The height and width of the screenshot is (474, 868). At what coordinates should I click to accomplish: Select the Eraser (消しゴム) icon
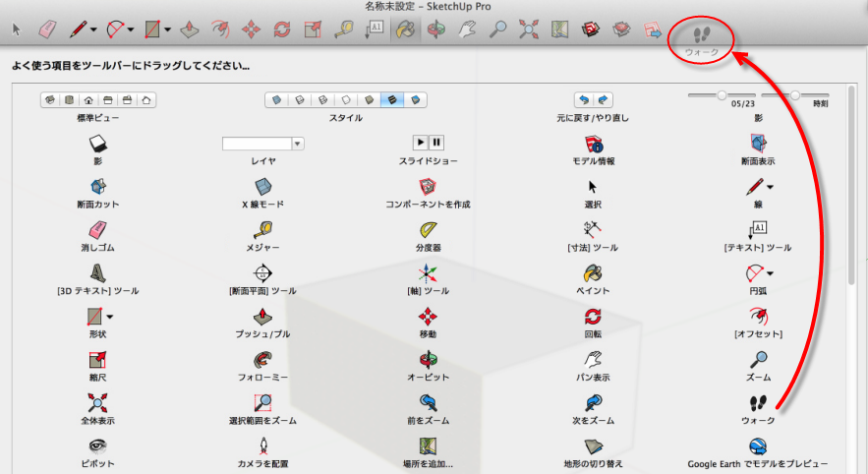(97, 229)
